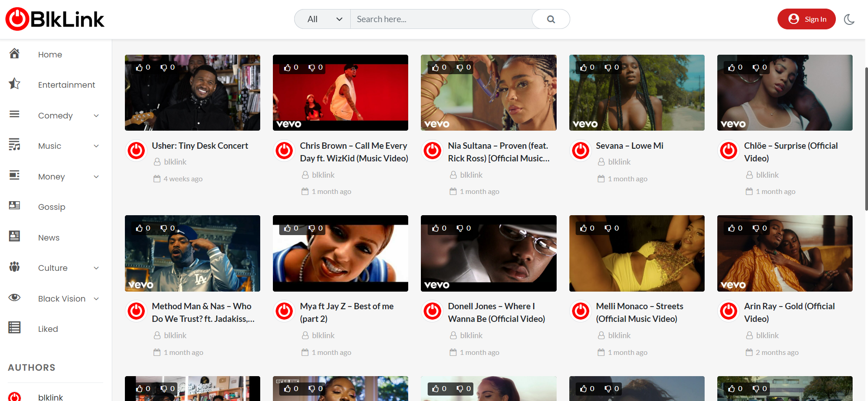
Task: Open Sevana Lowe Mi video thumbnail
Action: point(637,93)
